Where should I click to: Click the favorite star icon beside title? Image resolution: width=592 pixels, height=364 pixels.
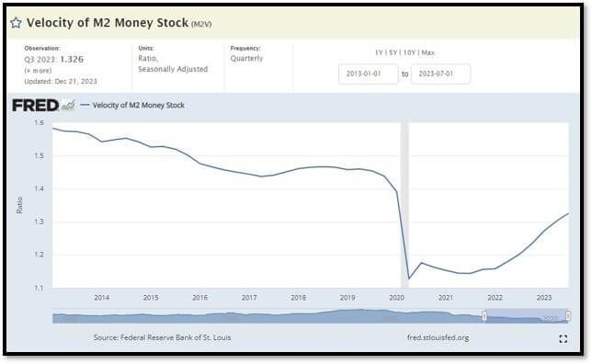tap(16, 23)
